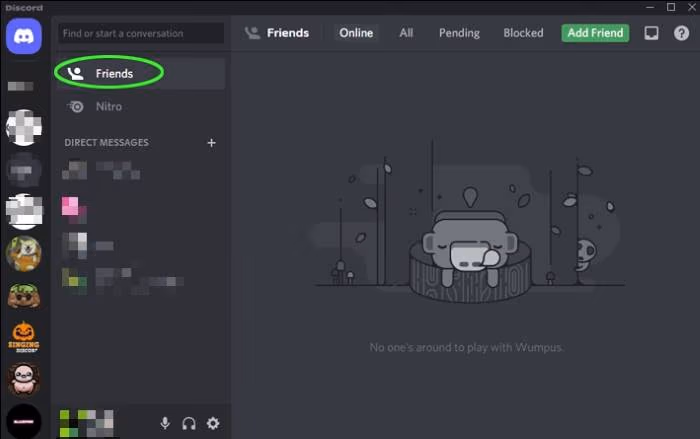Minimize the Discord window
700x439 pixels.
click(650, 7)
